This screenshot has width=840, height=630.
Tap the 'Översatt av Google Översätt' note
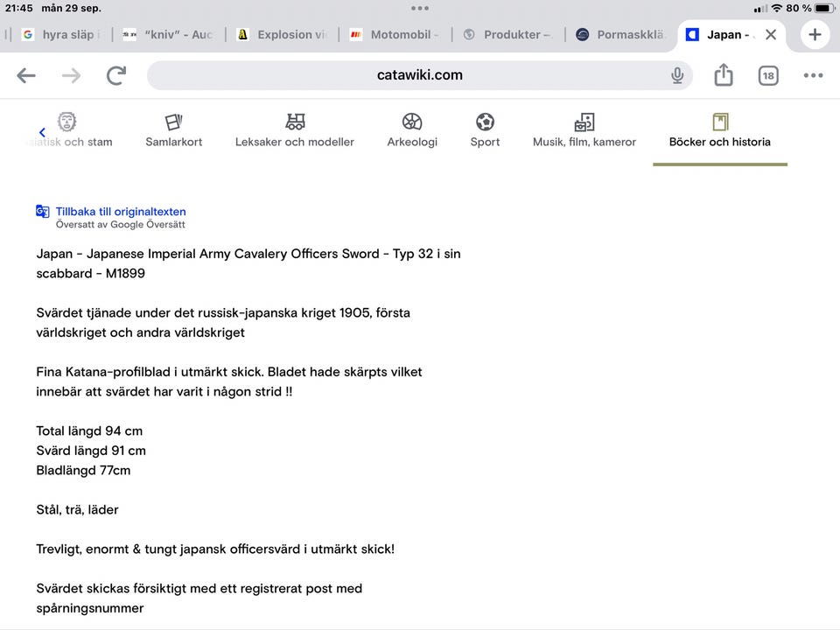(121, 225)
